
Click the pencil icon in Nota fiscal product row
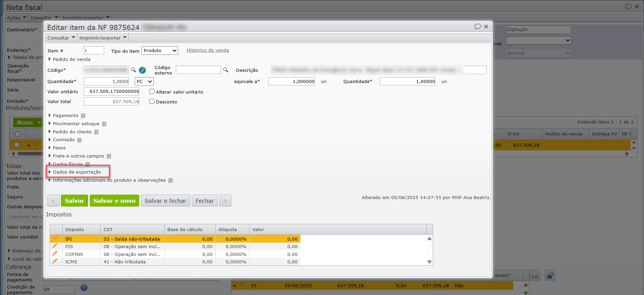pyautogui.click(x=36, y=145)
